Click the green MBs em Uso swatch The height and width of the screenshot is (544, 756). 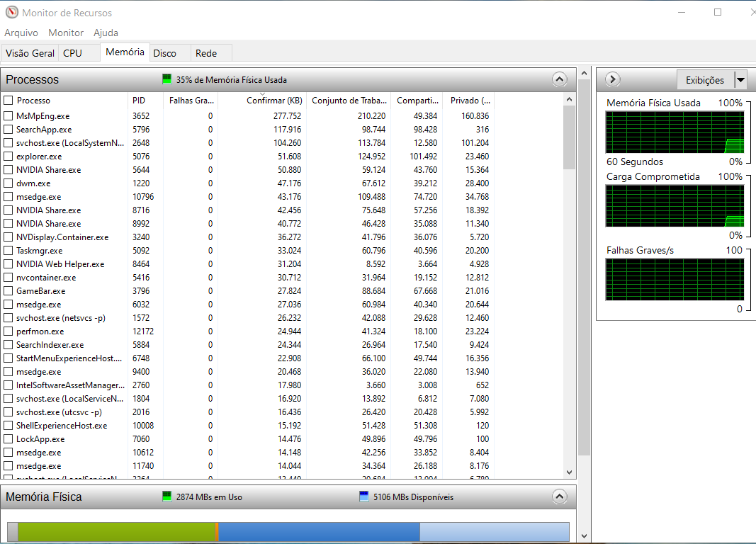point(167,497)
